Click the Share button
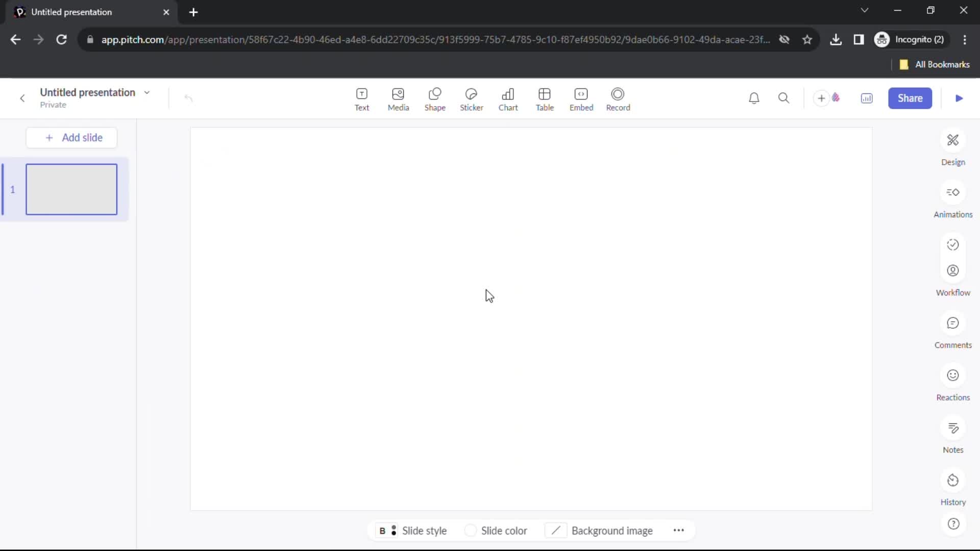Image resolution: width=980 pixels, height=551 pixels. point(910,97)
